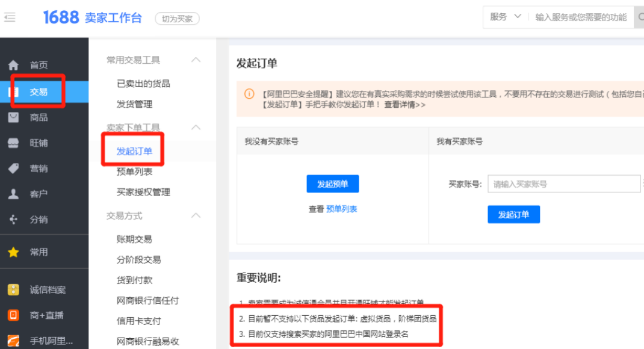Click the 我有买家账号 panel header
This screenshot has width=644, height=349.
(x=536, y=141)
